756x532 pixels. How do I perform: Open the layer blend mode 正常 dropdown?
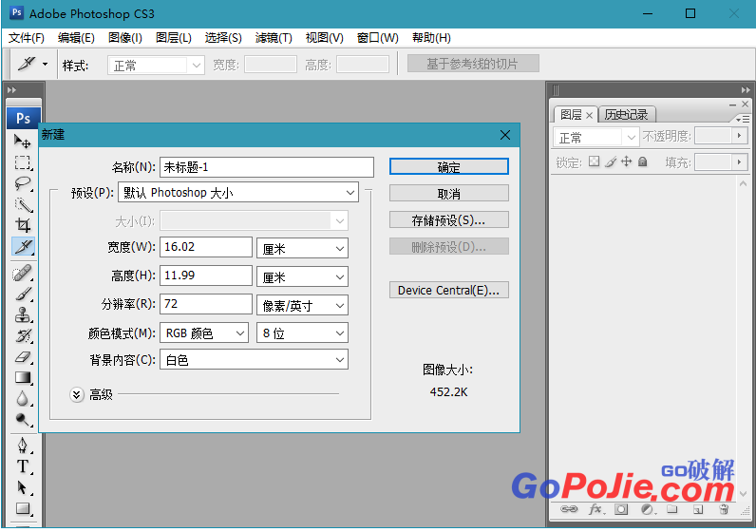tap(595, 138)
